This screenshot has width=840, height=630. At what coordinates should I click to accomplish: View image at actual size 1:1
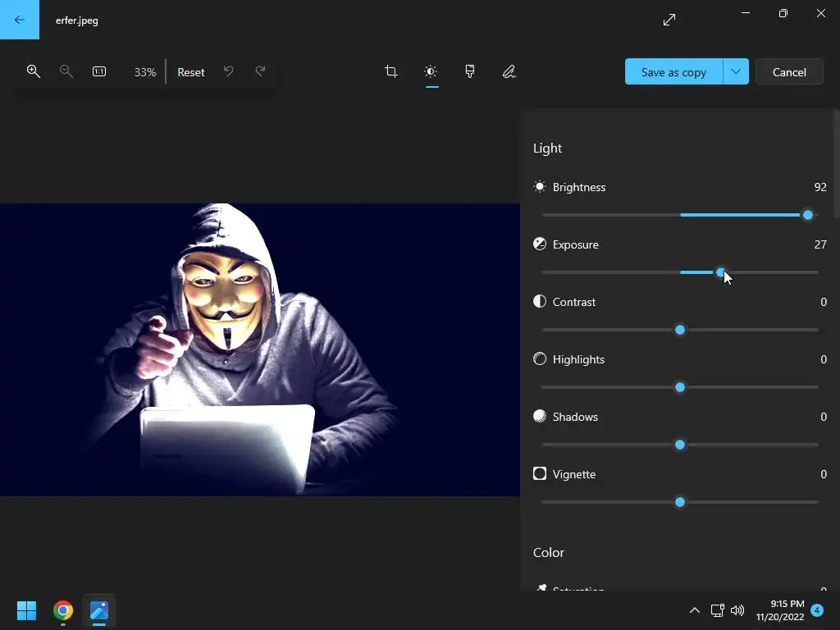pyautogui.click(x=99, y=71)
